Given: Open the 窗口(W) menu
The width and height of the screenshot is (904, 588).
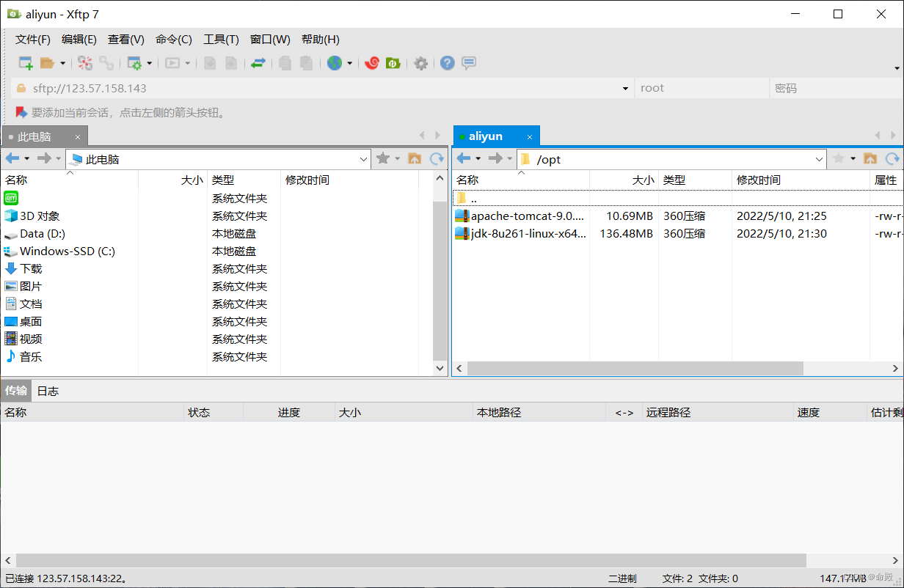Looking at the screenshot, I should (270, 40).
